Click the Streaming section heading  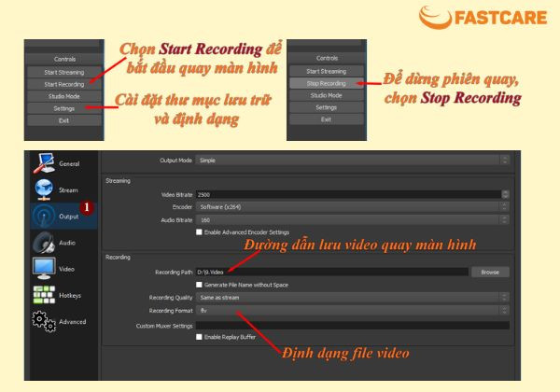click(118, 181)
